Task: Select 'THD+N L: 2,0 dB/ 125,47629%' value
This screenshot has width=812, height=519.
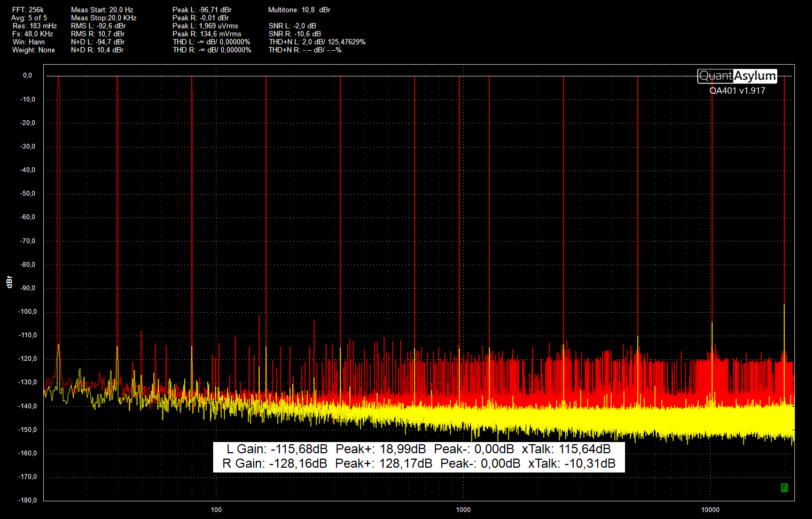Action: tap(317, 42)
